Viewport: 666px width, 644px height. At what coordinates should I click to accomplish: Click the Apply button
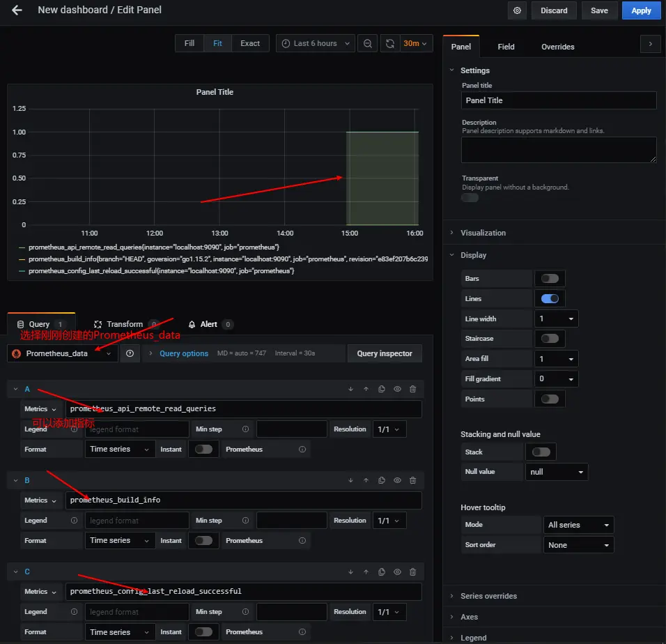[x=641, y=10]
